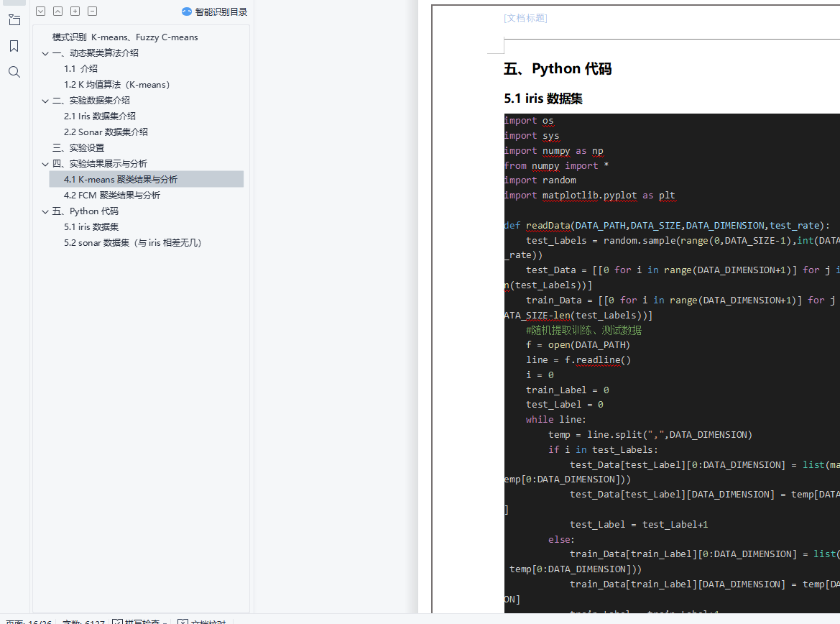
Task: Collapse the 五、Python 代码 outline section
Action: 45,211
